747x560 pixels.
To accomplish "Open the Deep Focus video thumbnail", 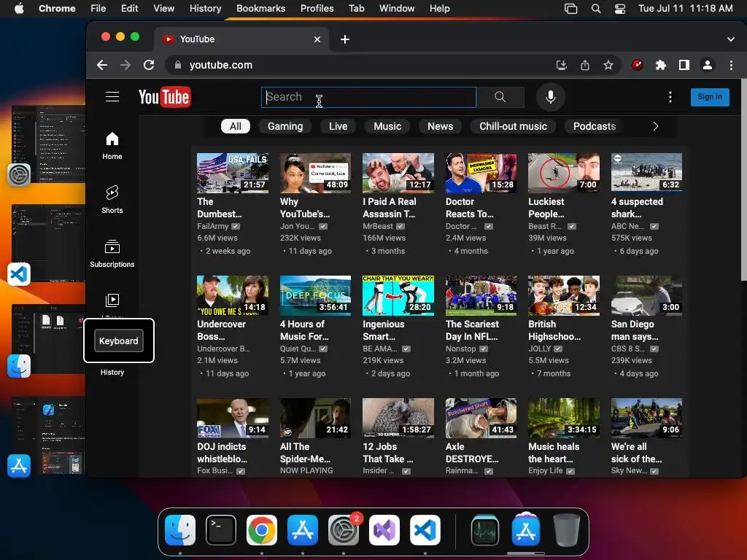I will pos(315,295).
